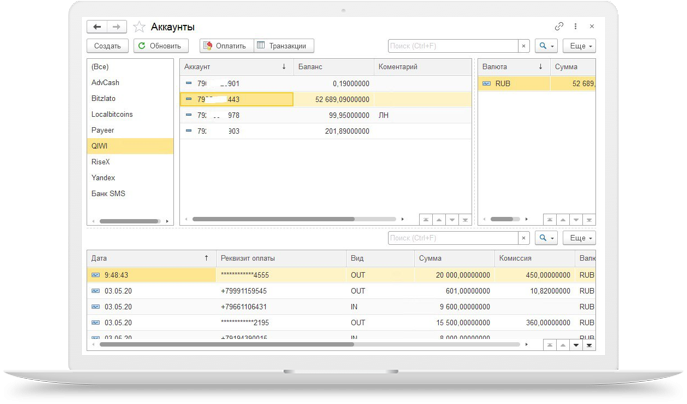Select Yandex in the service list
The width and height of the screenshot is (687, 404).
coord(130,177)
